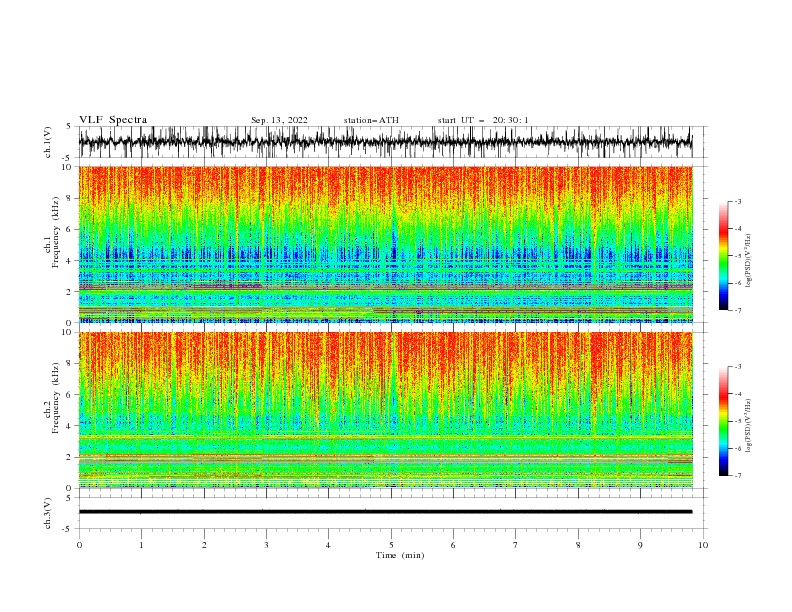
Task: Click the ch.3(V) black trace
Action: [385, 512]
